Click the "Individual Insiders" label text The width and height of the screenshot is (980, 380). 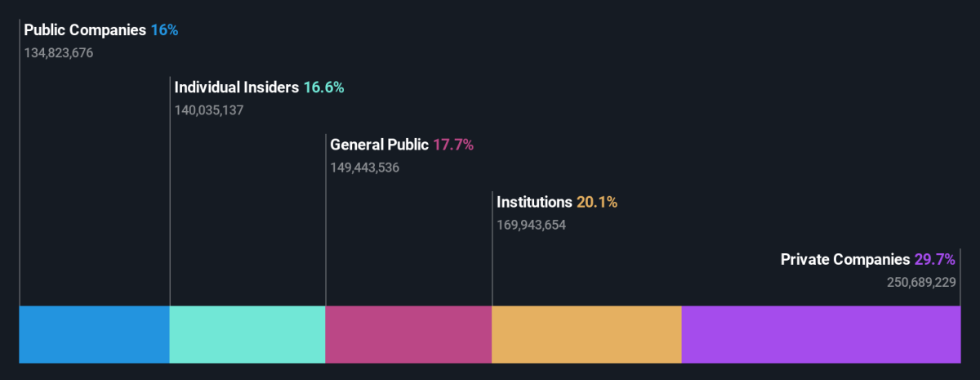point(237,87)
